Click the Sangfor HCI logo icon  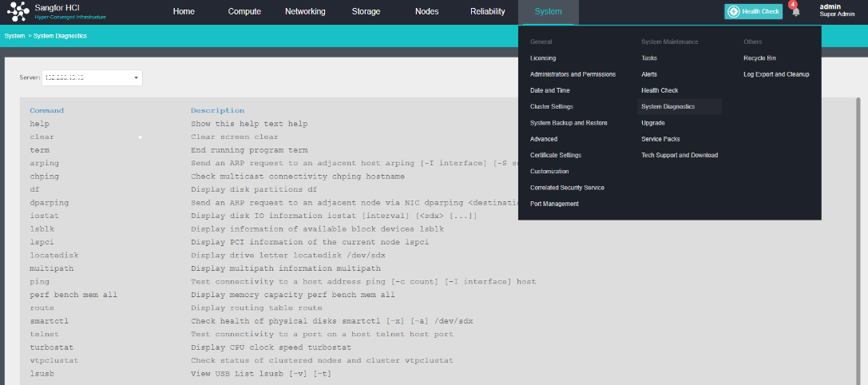pos(18,12)
